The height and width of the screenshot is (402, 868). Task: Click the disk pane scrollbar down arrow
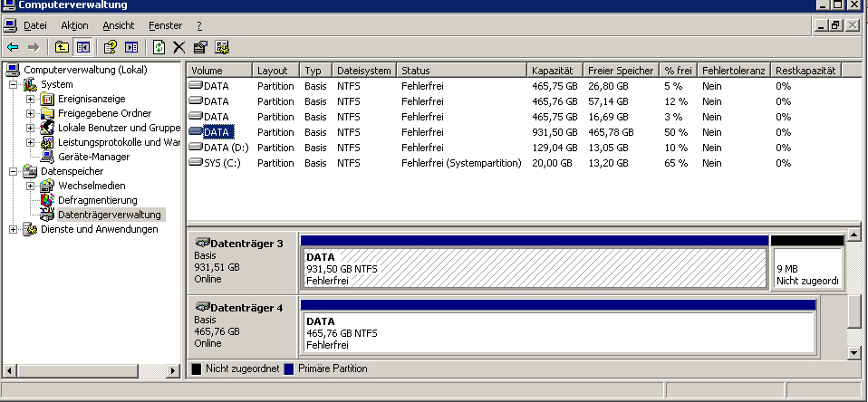pyautogui.click(x=854, y=352)
